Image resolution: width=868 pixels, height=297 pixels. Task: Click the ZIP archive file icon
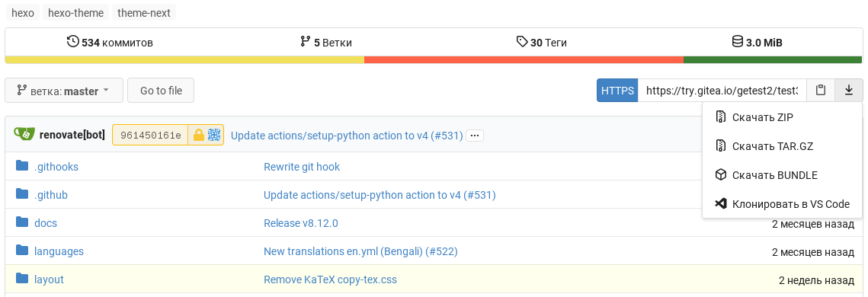(x=720, y=117)
